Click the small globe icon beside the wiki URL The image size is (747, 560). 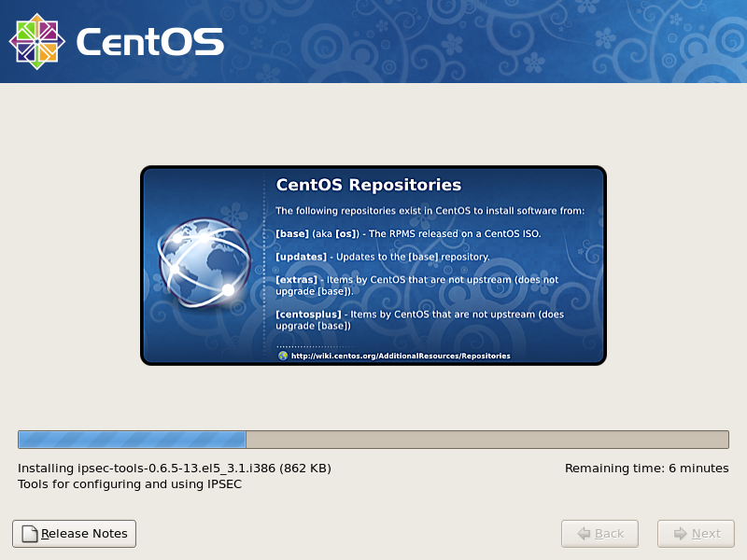283,356
